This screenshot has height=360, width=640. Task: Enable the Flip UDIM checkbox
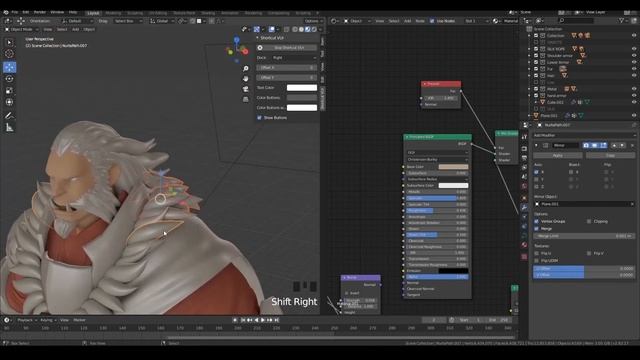tap(536, 260)
